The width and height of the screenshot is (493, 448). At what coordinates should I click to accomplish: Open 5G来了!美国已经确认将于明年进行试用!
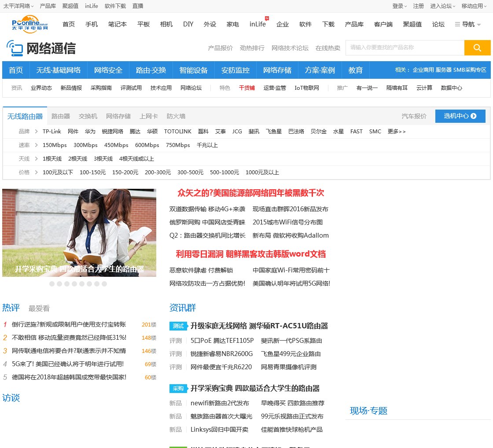coord(68,364)
